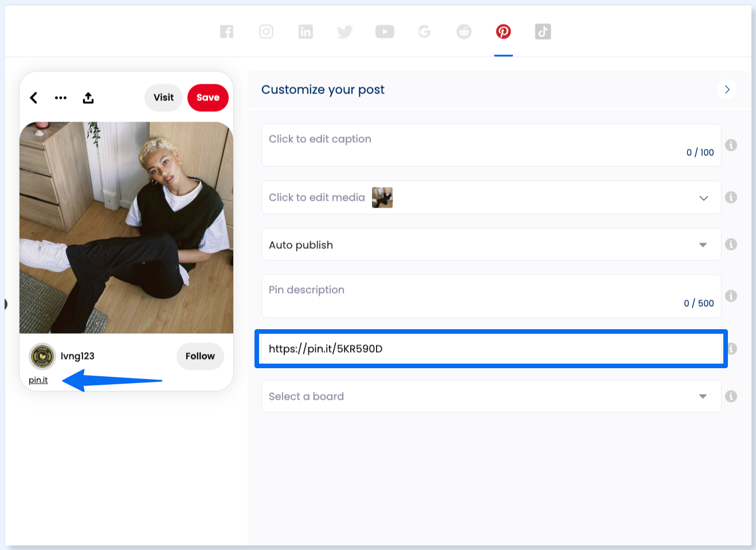Click the lvng123 profile avatar
756x550 pixels.
pyautogui.click(x=42, y=356)
